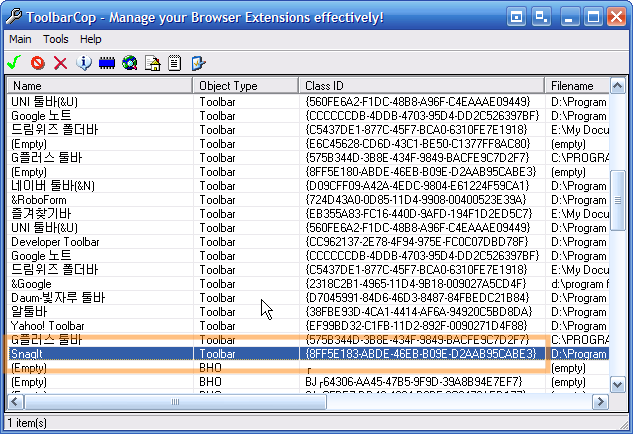Sort list by Object Type column header
This screenshot has width=633, height=434.
(246, 86)
